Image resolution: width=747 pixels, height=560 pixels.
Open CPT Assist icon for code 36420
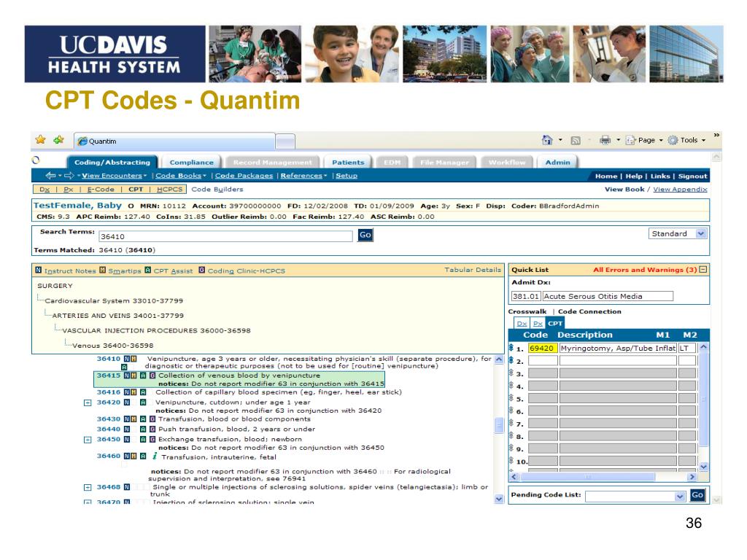click(142, 402)
